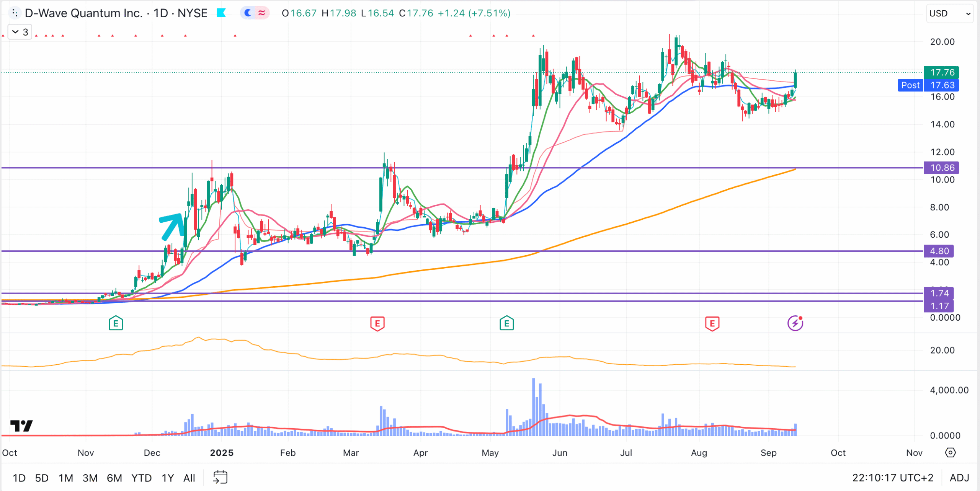This screenshot has width=980, height=491.
Task: Expand the collapsed 3 indicators legend
Action: [20, 32]
